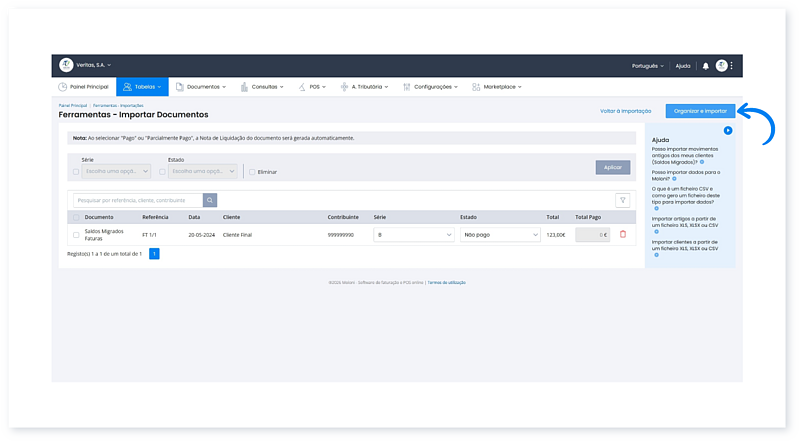Viewport: 800px width, 442px height.
Task: Click the search magnifier button
Action: coord(209,200)
